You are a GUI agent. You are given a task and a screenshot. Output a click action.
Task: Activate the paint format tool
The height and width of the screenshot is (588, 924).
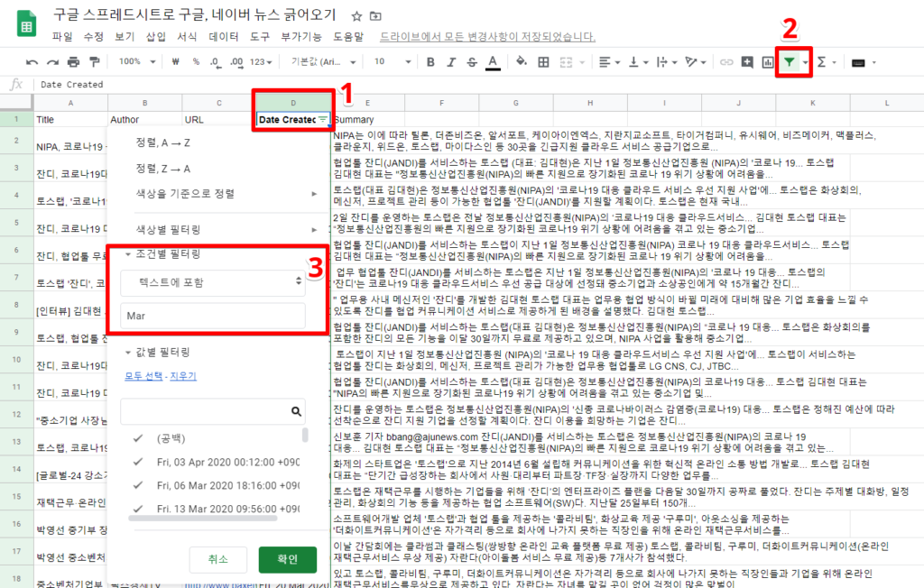[94, 62]
